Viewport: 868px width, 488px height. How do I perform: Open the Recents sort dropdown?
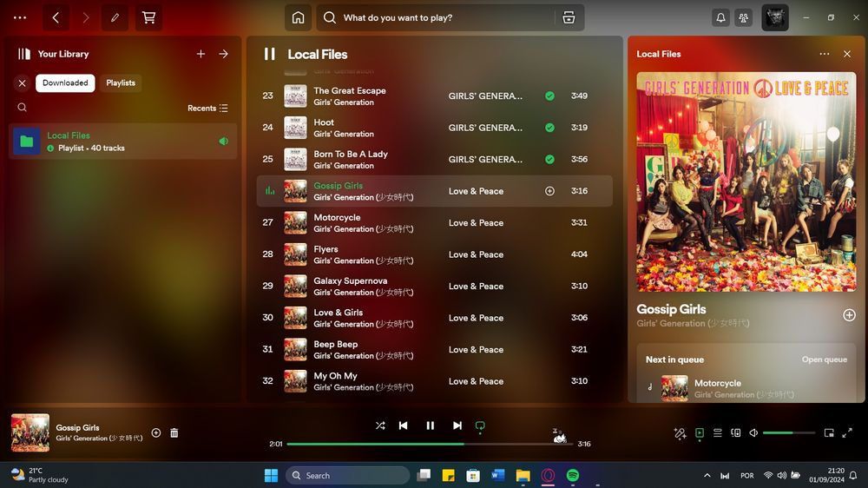click(207, 108)
